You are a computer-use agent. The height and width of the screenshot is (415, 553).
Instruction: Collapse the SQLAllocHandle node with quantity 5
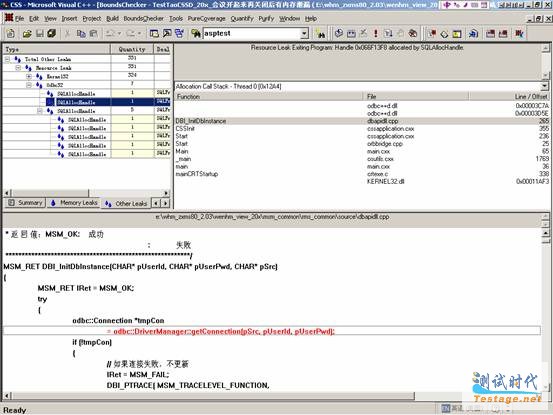(x=40, y=111)
